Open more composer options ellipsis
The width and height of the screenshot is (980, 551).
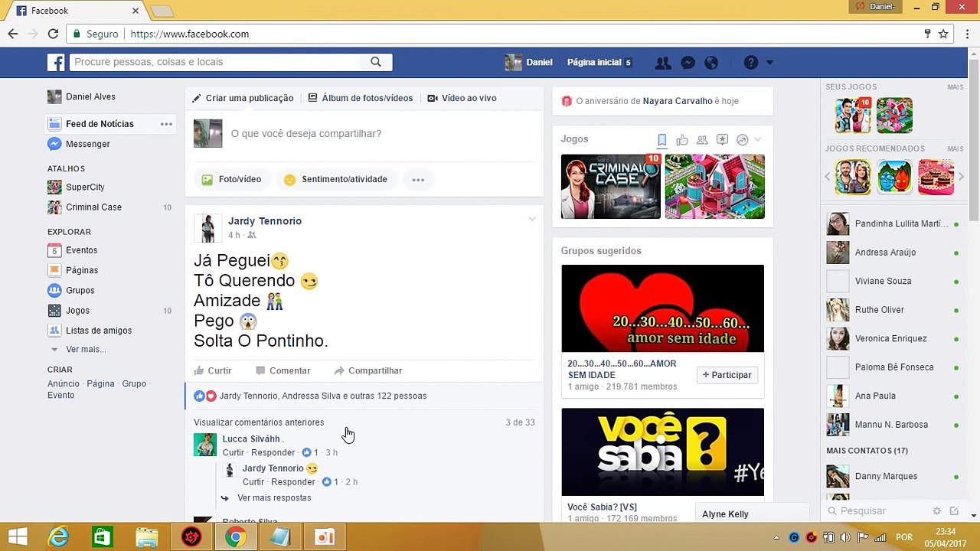[x=418, y=180]
